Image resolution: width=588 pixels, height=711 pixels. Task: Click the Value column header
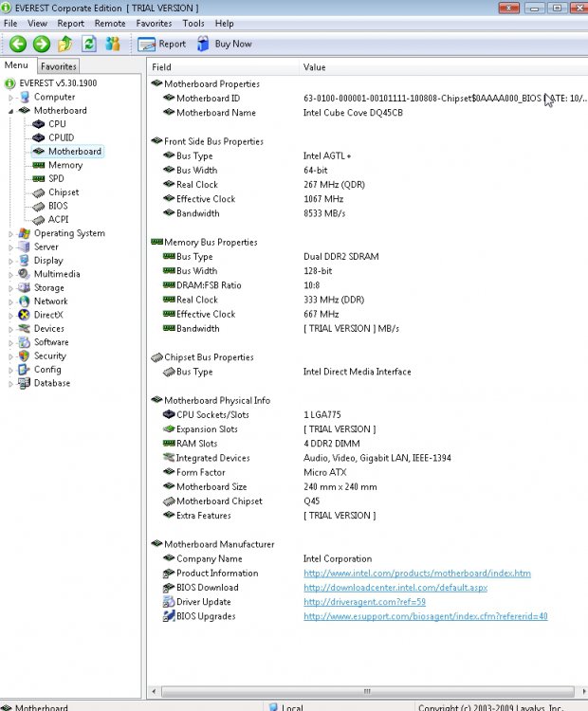click(x=443, y=67)
